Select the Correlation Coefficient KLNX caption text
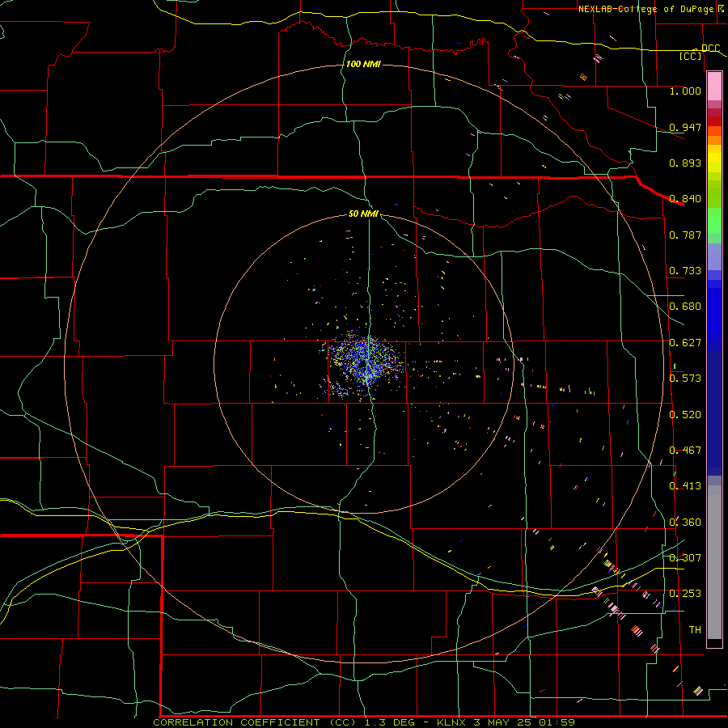The image size is (728, 728). tap(364, 722)
